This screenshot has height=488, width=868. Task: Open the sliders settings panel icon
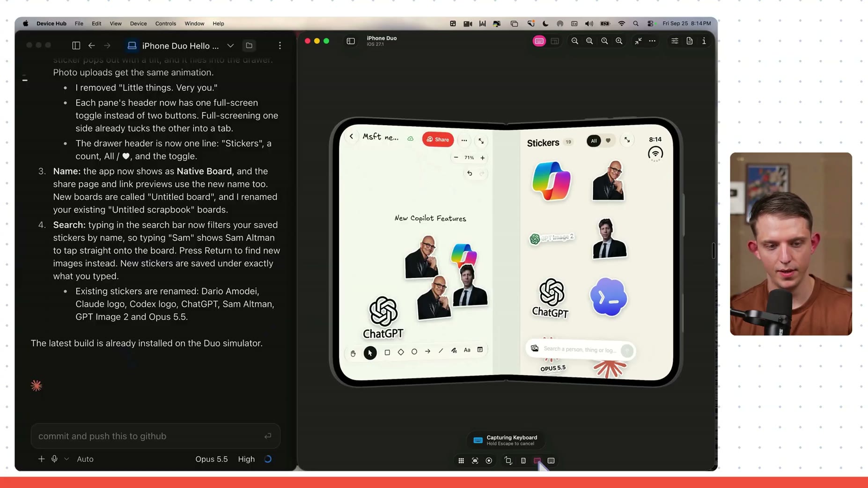(x=675, y=41)
